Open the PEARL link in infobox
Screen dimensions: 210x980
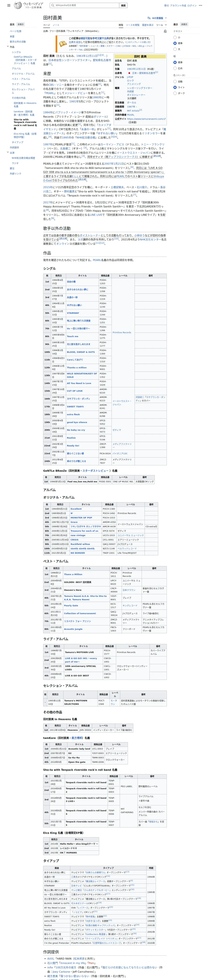tap(131, 114)
